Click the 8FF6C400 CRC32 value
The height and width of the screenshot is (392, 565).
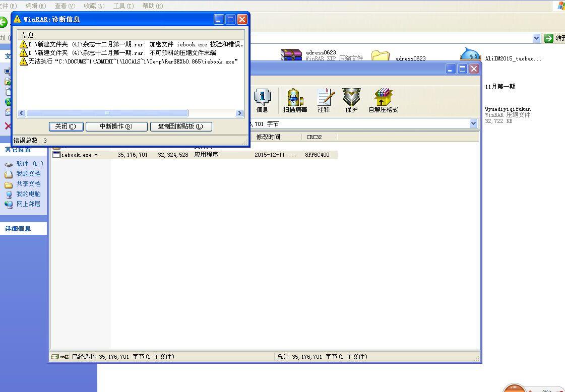317,155
